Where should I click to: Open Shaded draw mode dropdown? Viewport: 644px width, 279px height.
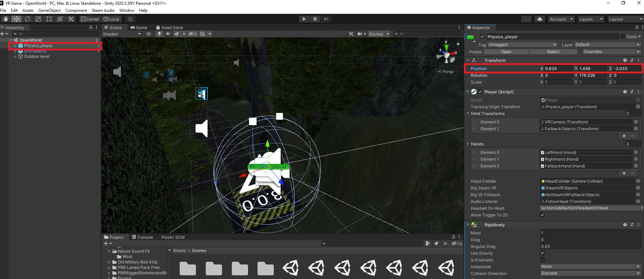click(122, 34)
